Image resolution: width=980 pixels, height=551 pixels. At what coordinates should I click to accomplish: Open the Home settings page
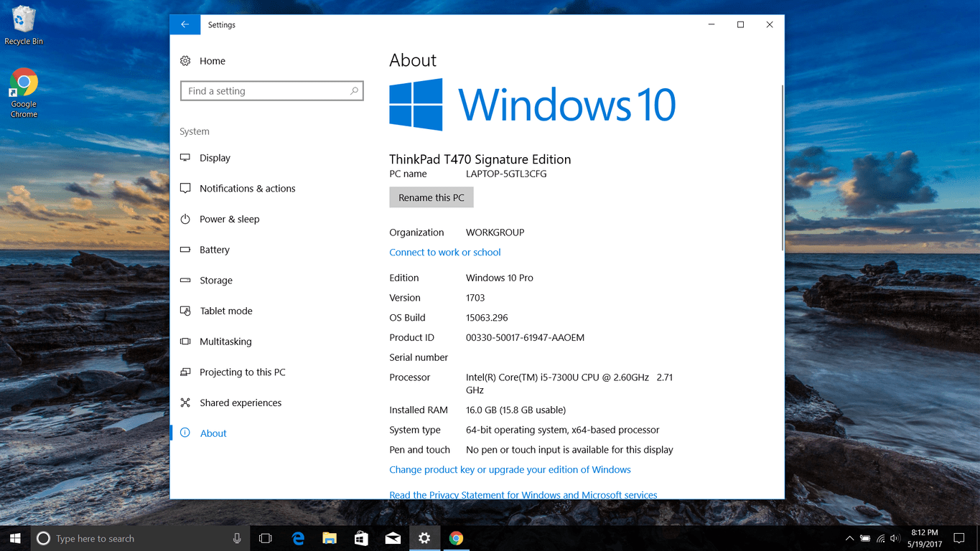tap(213, 61)
